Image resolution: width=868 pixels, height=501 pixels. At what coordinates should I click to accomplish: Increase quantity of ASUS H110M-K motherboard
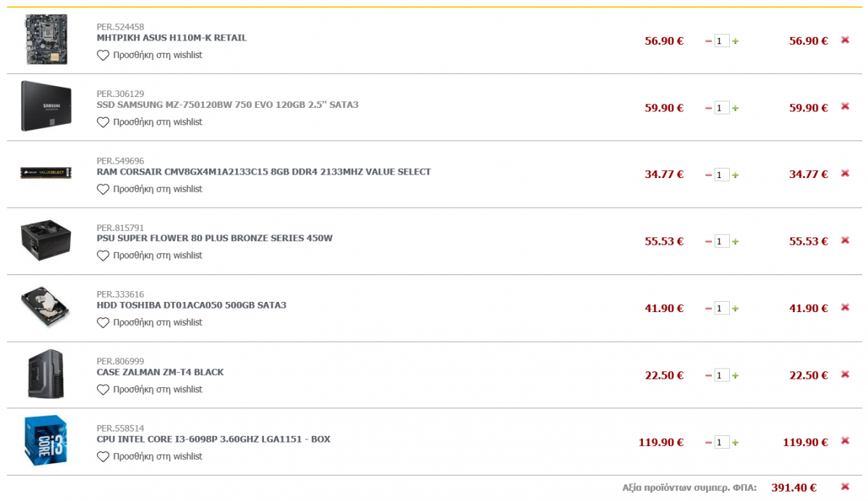[736, 41]
